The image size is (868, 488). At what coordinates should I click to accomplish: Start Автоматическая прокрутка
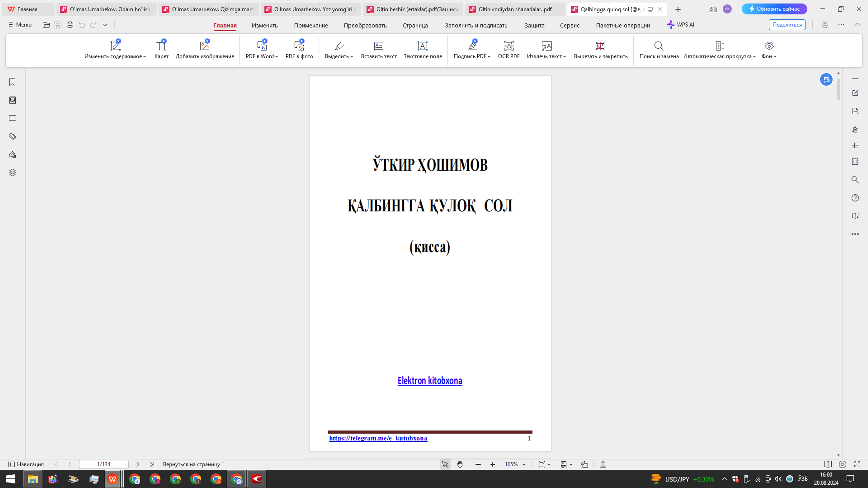720,49
